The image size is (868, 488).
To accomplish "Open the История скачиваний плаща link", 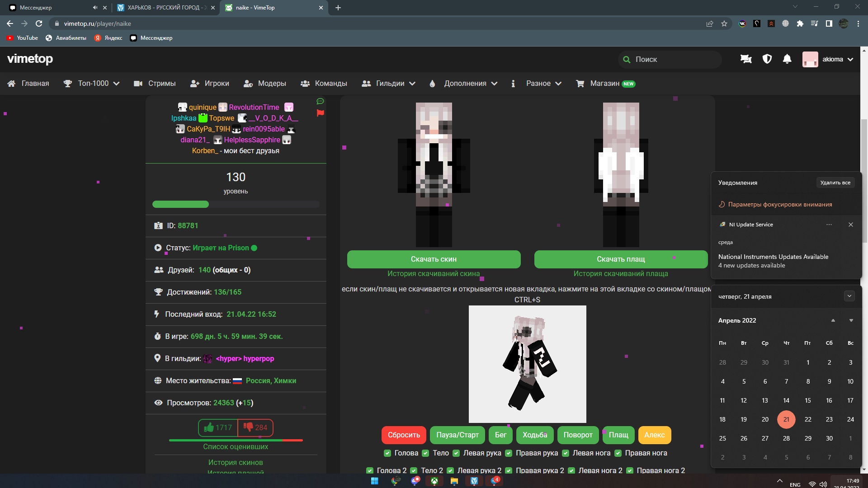I will (x=621, y=273).
